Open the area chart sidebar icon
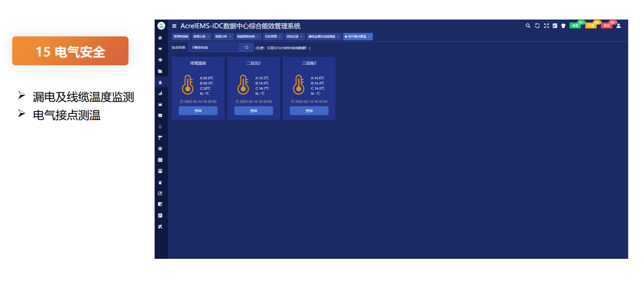644x293 pixels. 160,104
